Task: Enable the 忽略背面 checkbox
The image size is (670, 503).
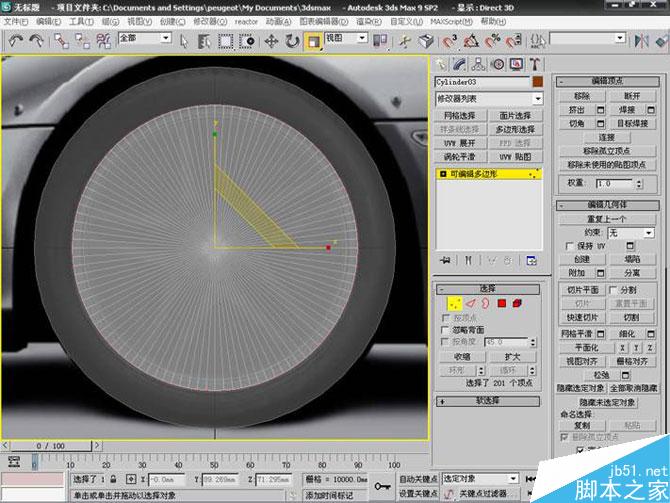Action: [x=446, y=329]
